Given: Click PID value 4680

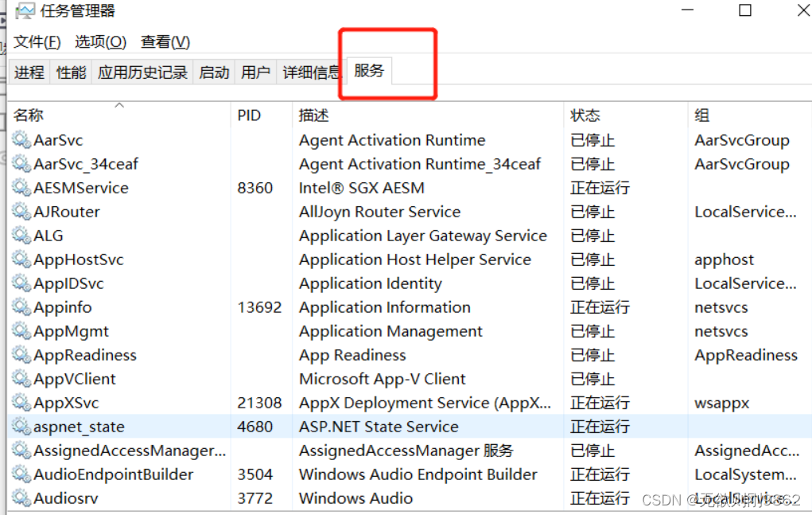Looking at the screenshot, I should pyautogui.click(x=254, y=427).
